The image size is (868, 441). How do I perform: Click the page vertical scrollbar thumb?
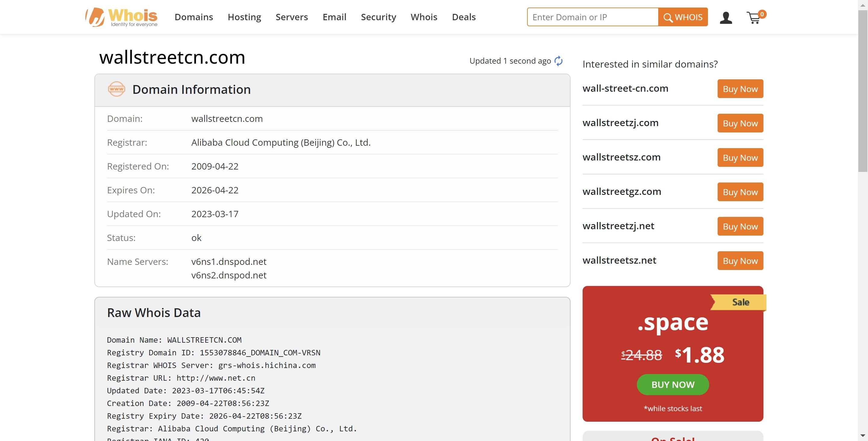[x=863, y=91]
